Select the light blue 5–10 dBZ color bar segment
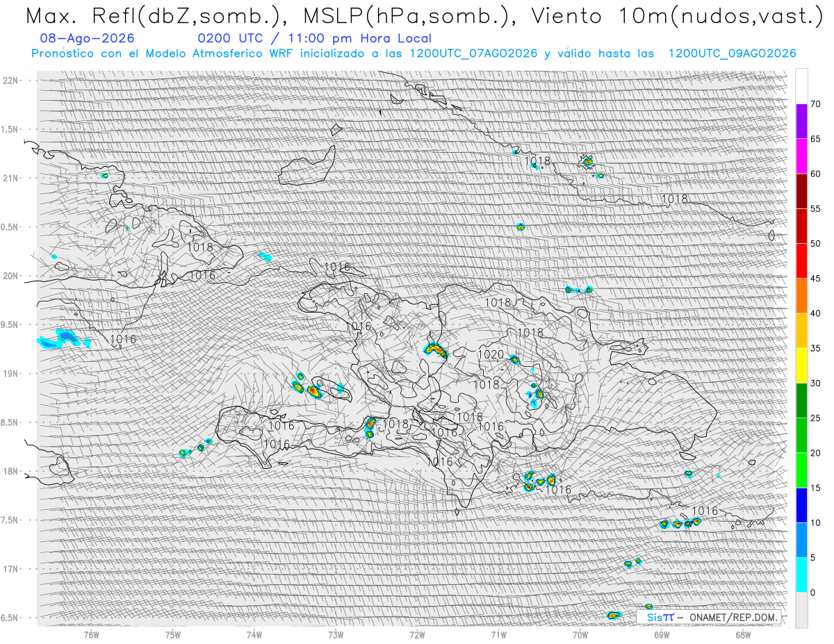Image resolution: width=834 pixels, height=644 pixels. click(801, 540)
